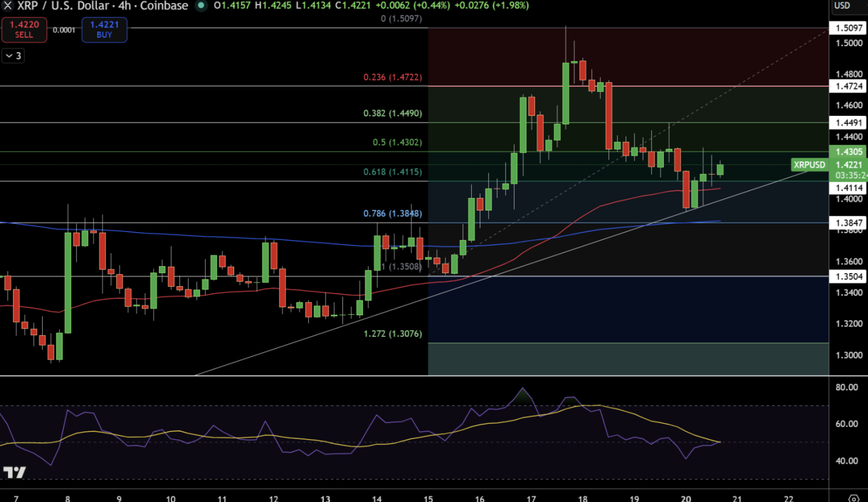Click the 4h timeframe in the chart legend
The width and height of the screenshot is (868, 502).
(x=124, y=6)
